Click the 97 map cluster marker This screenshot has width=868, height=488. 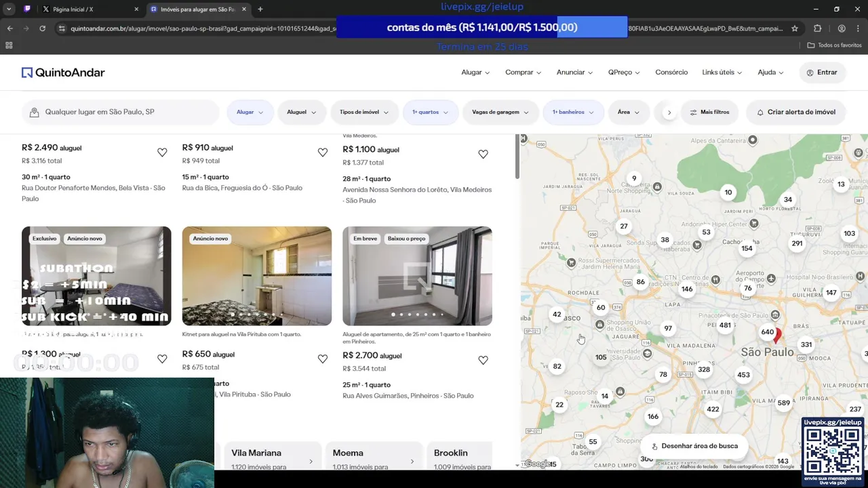point(668,328)
